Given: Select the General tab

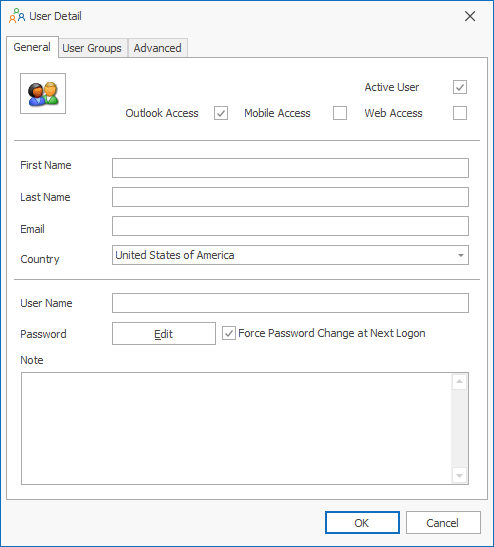Looking at the screenshot, I should click(x=32, y=47).
